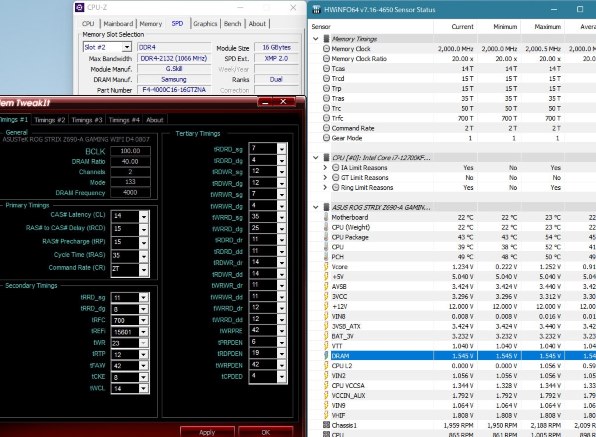Open MemTweakIt About tab
The image size is (596, 437).
155,120
